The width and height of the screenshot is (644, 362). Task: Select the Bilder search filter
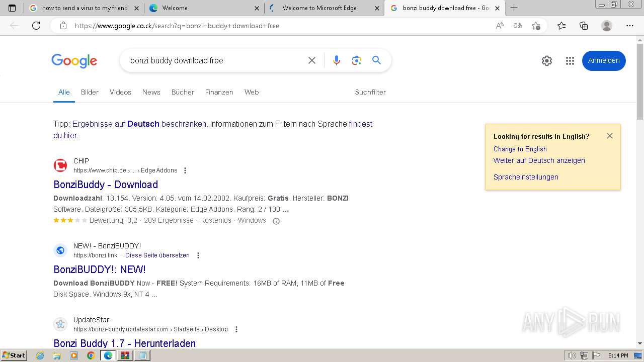(90, 92)
